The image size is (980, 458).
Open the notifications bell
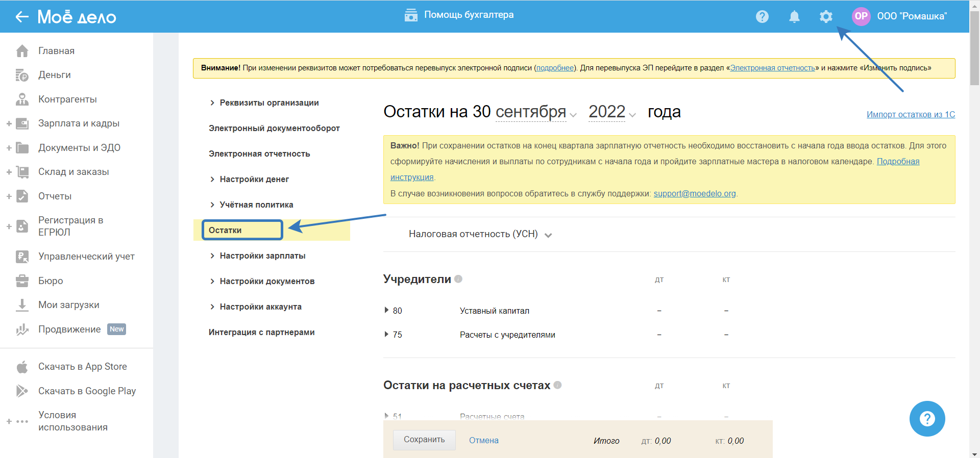point(794,17)
